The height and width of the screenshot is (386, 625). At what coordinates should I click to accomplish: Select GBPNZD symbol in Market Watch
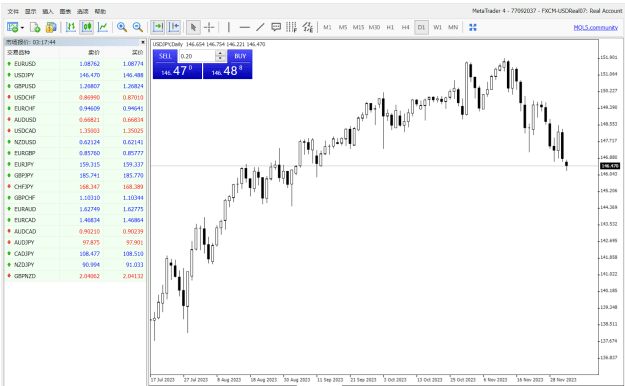point(25,276)
